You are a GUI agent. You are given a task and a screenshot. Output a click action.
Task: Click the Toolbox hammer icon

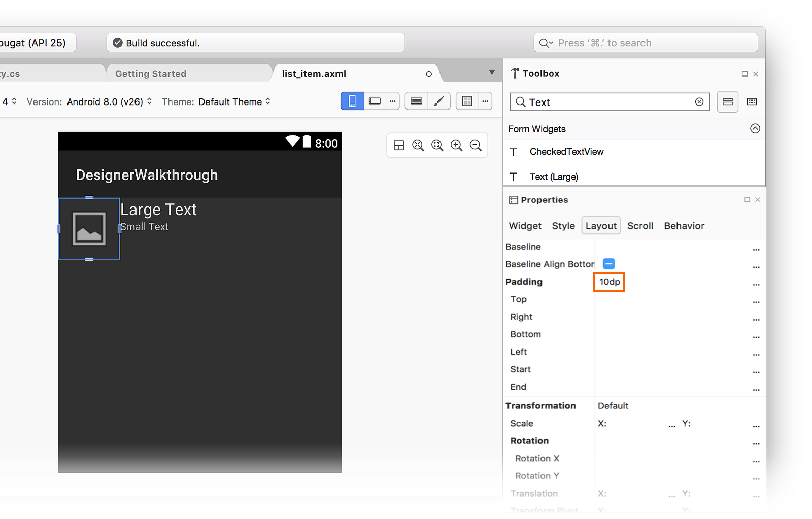point(515,74)
